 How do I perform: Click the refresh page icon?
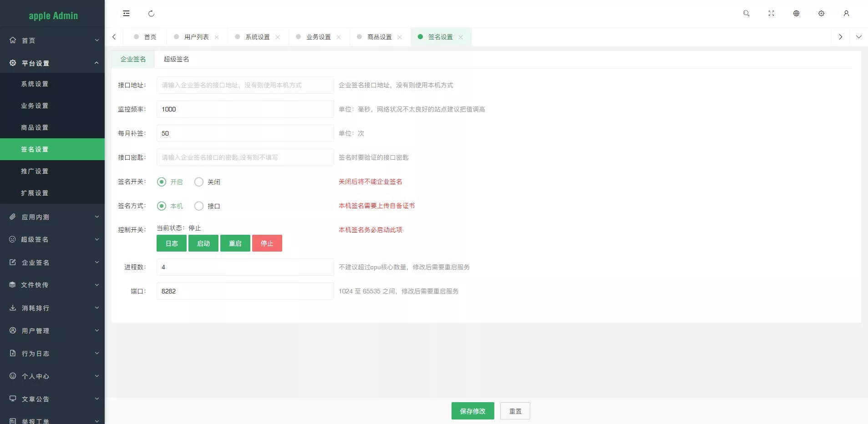coord(151,14)
